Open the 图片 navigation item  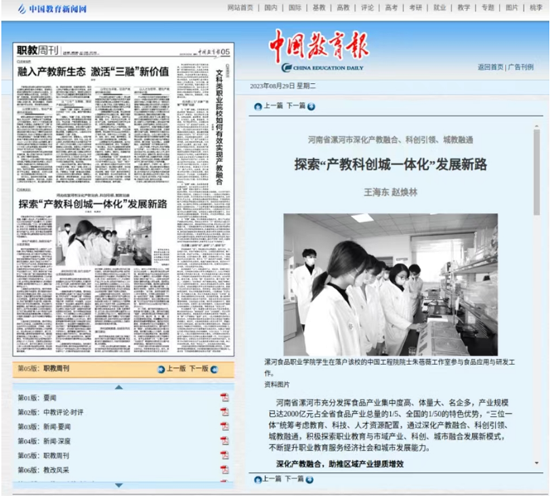(x=512, y=7)
